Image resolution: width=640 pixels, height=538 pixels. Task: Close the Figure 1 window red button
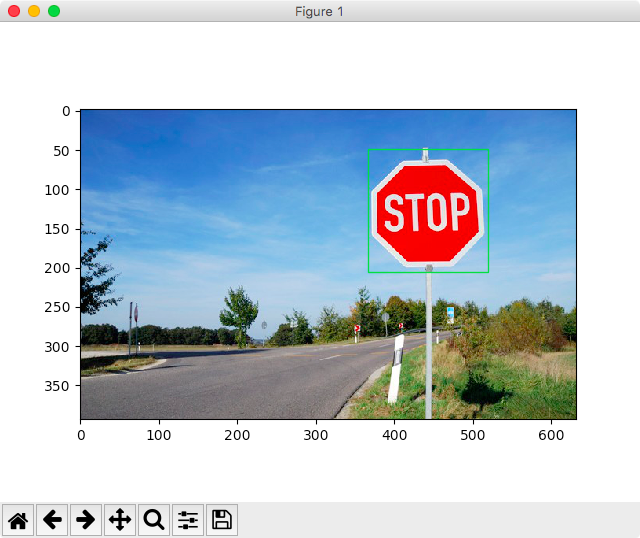(14, 11)
